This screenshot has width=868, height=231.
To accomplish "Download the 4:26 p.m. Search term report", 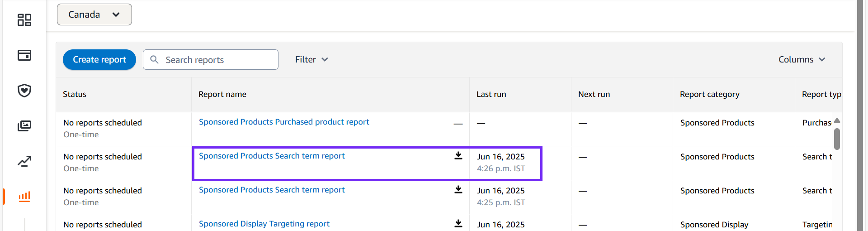I will click(x=458, y=156).
